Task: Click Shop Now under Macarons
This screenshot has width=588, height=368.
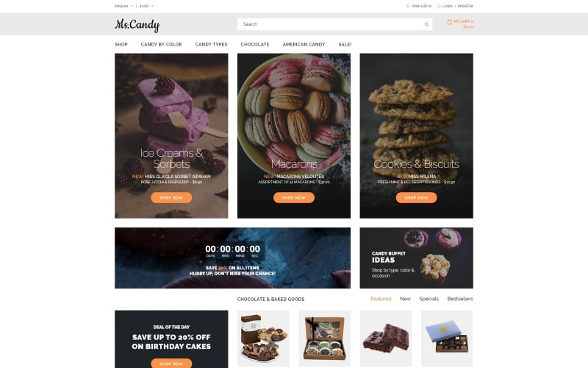Action: [294, 197]
